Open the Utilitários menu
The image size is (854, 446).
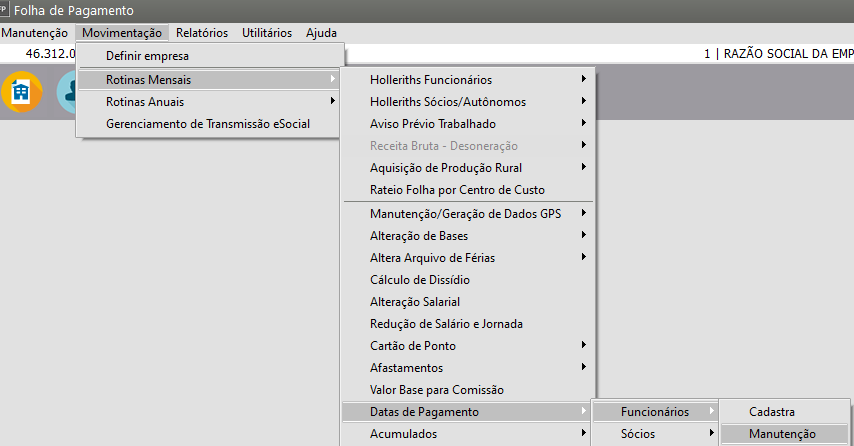[267, 33]
